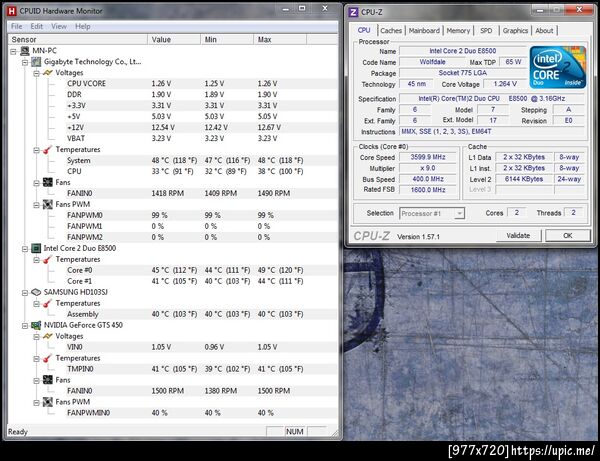
Task: Collapse the Fans PWM group above FANPWM0
Action: 36,205
